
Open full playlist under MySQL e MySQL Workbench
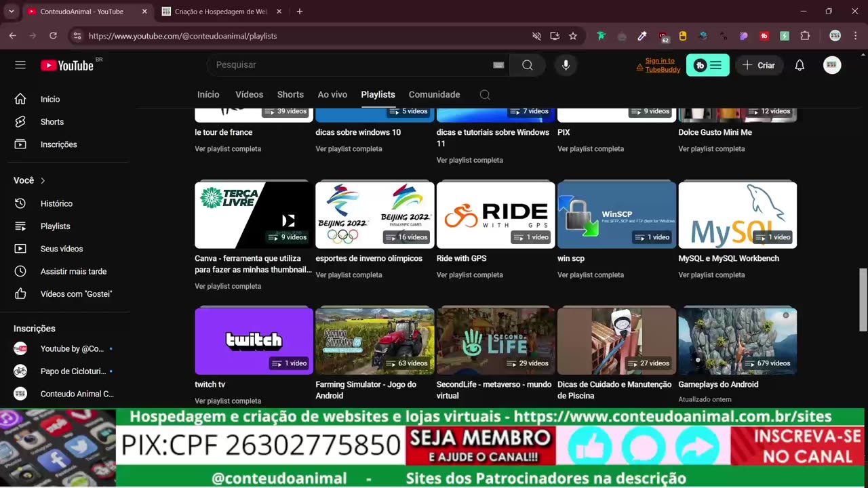coord(711,275)
